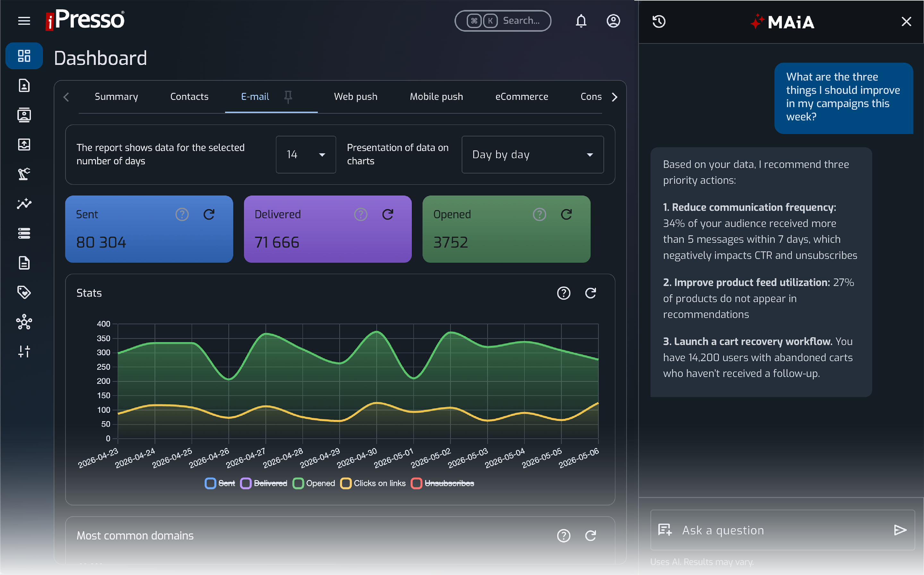Open the hamburger navigation menu
924x575 pixels.
pos(24,21)
